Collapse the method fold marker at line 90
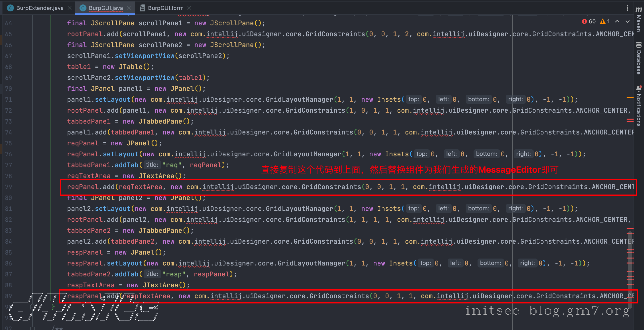This screenshot has width=644, height=330. pos(32,306)
